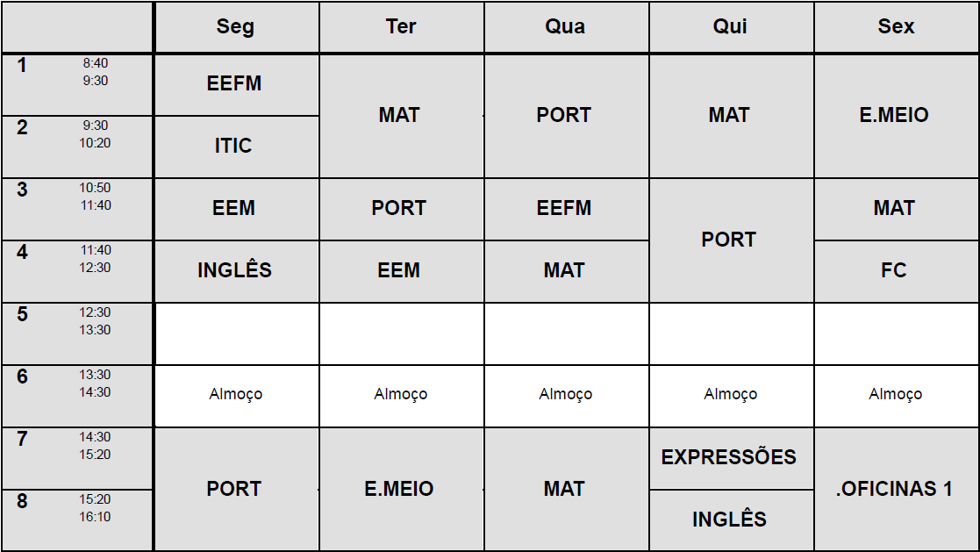Select Thursday's PORT block in periods 3–4
Viewport: 980px width, 552px height.
[x=729, y=240]
